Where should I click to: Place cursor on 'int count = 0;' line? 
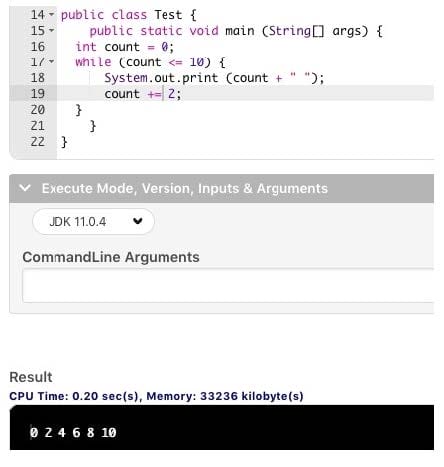coord(124,47)
